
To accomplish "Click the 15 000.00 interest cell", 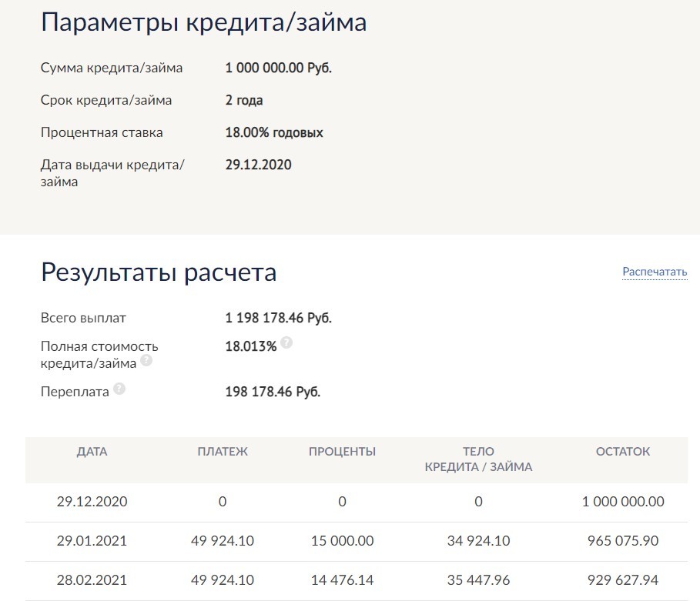I will tap(342, 541).
